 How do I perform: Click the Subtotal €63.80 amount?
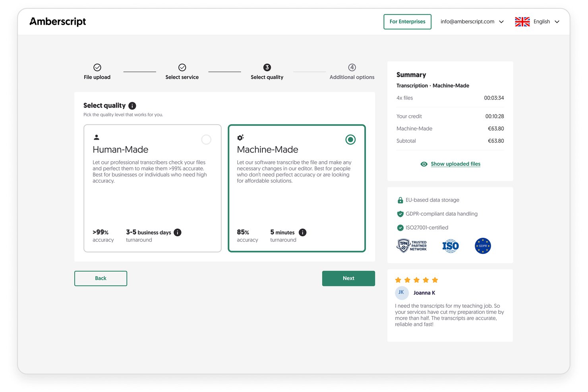(x=496, y=141)
